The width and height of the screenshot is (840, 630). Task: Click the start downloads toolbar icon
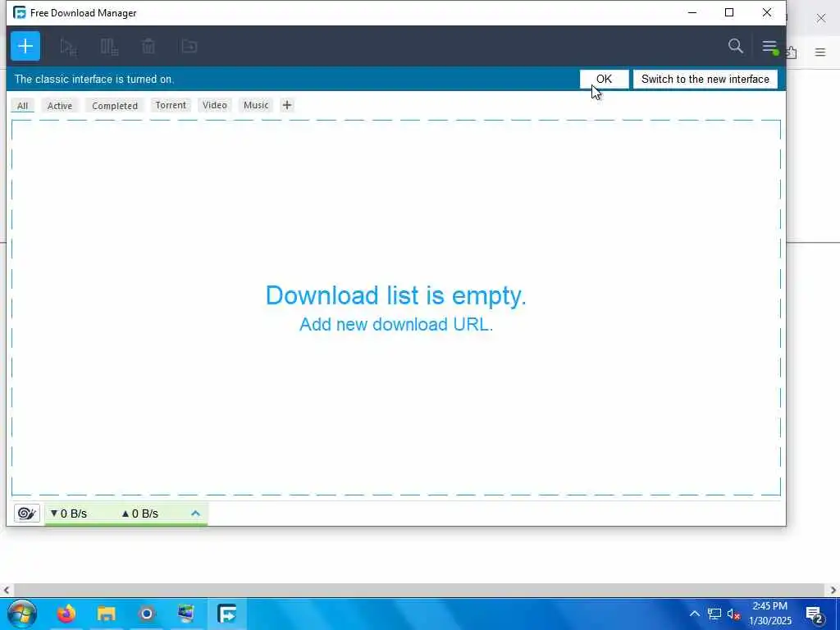[69, 47]
